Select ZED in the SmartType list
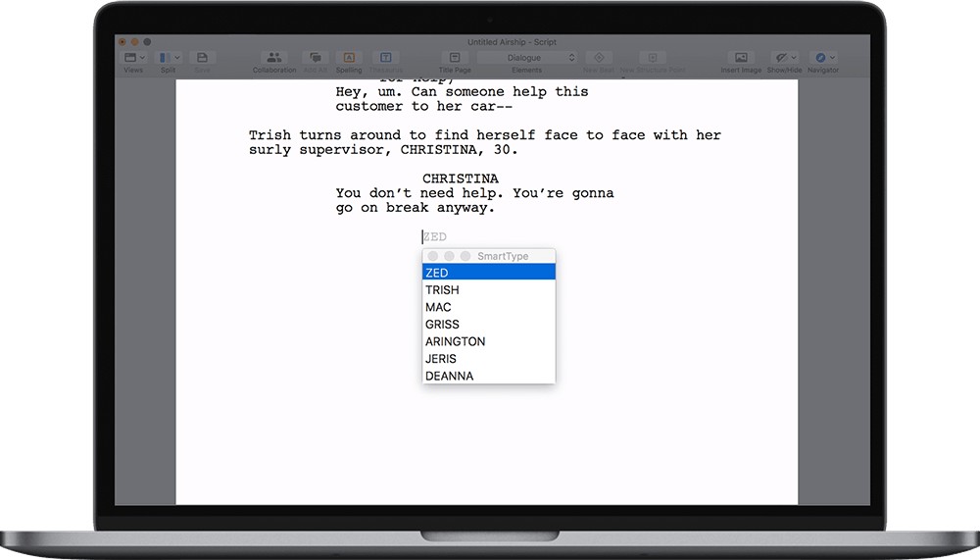Screen dimensions: 980x560 click(x=489, y=273)
